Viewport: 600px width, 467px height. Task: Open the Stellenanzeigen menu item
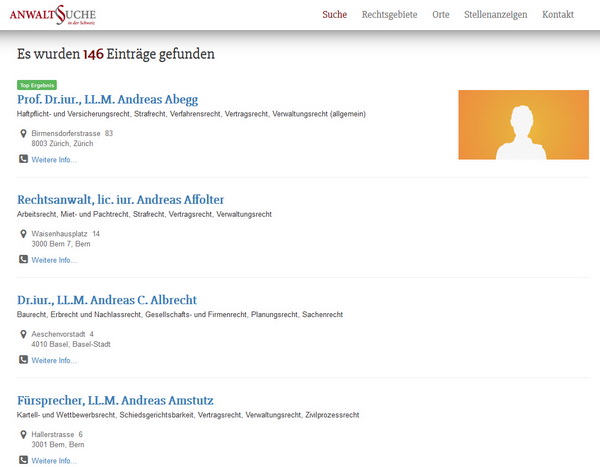coord(496,15)
